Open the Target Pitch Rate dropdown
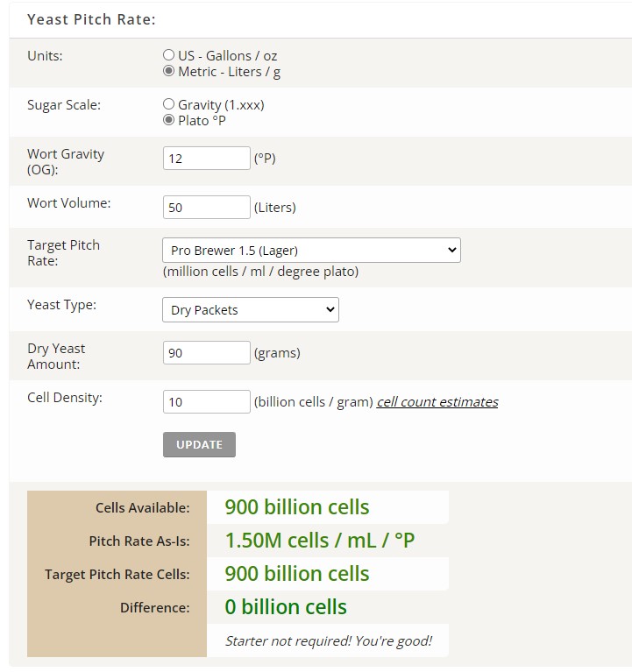 (311, 250)
